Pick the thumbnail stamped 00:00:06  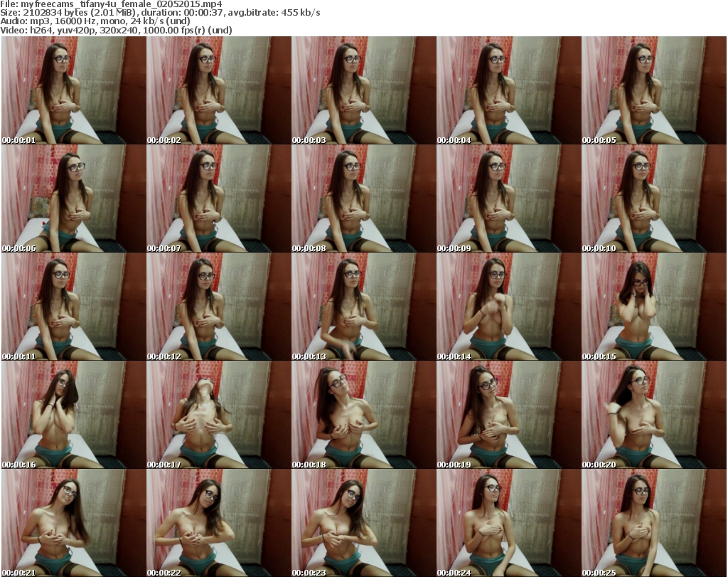click(x=74, y=198)
